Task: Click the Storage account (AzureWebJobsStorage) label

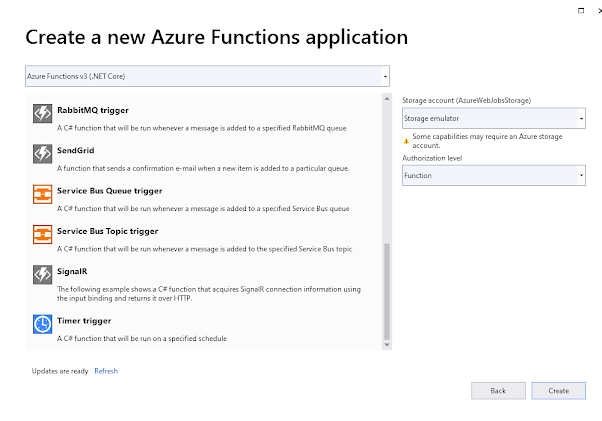Action: [x=466, y=101]
